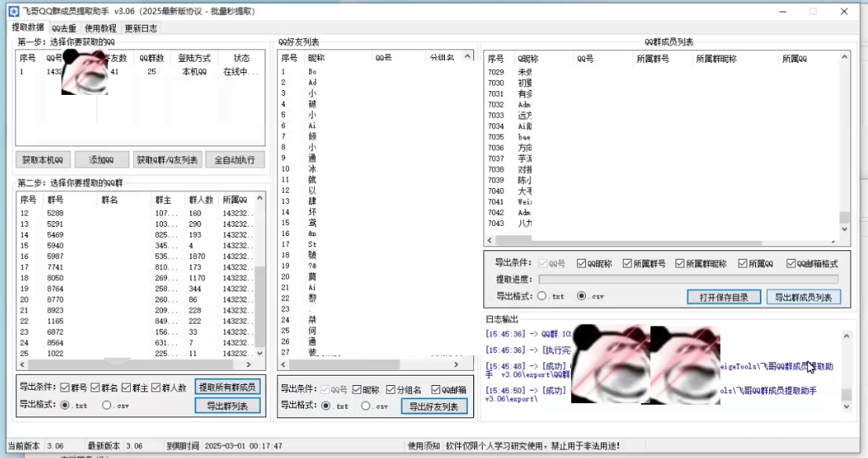Toggle the 分组名 checkbox in friend export

click(389, 389)
